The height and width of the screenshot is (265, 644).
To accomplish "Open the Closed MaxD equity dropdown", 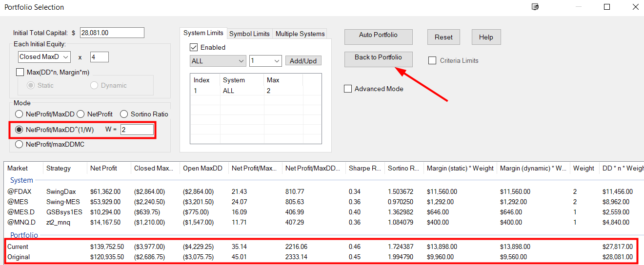I will coord(44,57).
